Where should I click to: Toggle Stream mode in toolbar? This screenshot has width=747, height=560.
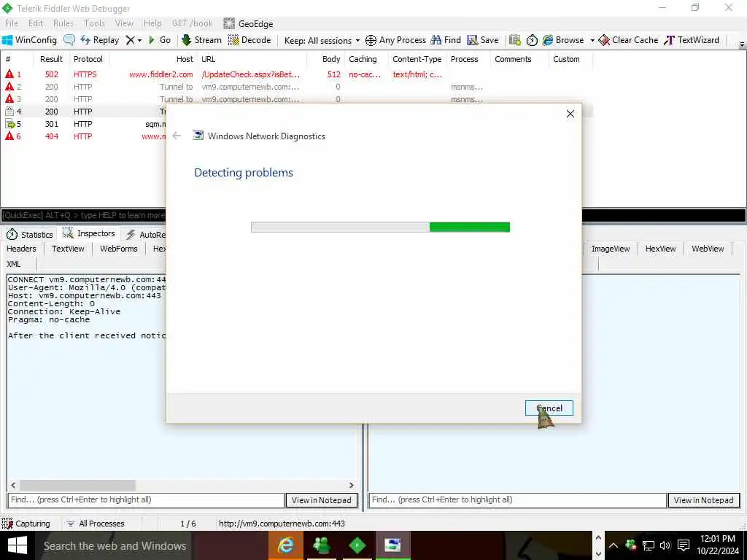click(x=201, y=40)
